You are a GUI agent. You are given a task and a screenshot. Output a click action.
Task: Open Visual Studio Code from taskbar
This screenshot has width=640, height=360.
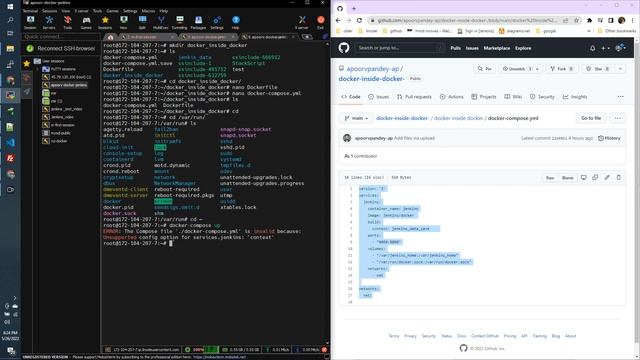11,142
